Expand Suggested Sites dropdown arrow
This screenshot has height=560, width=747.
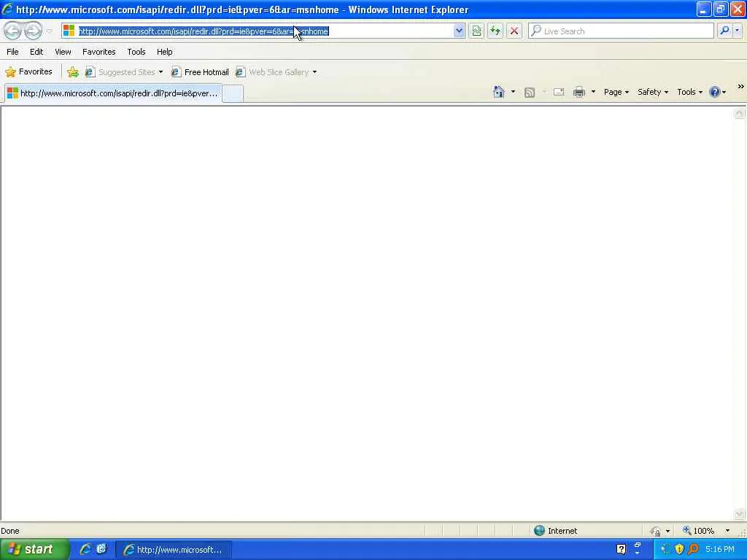(160, 72)
